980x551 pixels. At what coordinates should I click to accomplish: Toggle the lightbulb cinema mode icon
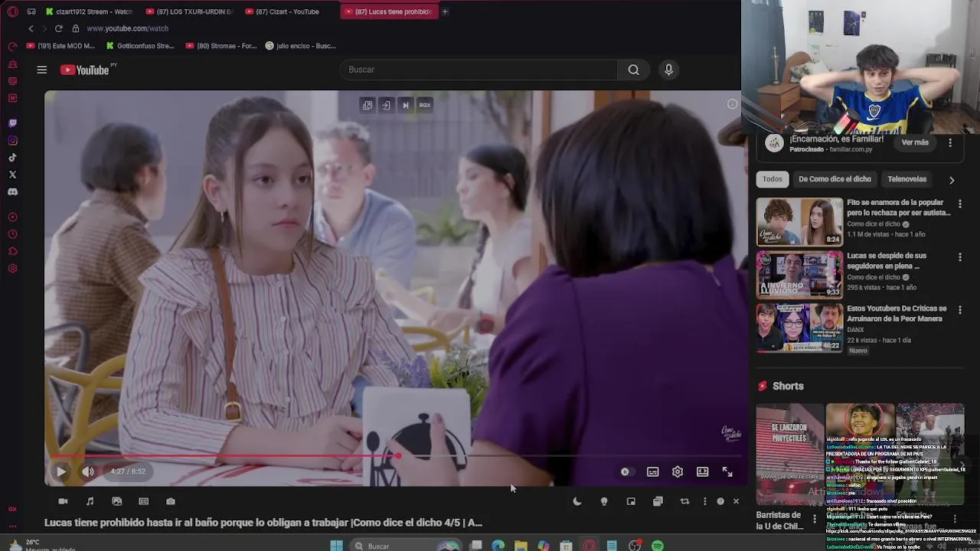point(604,501)
